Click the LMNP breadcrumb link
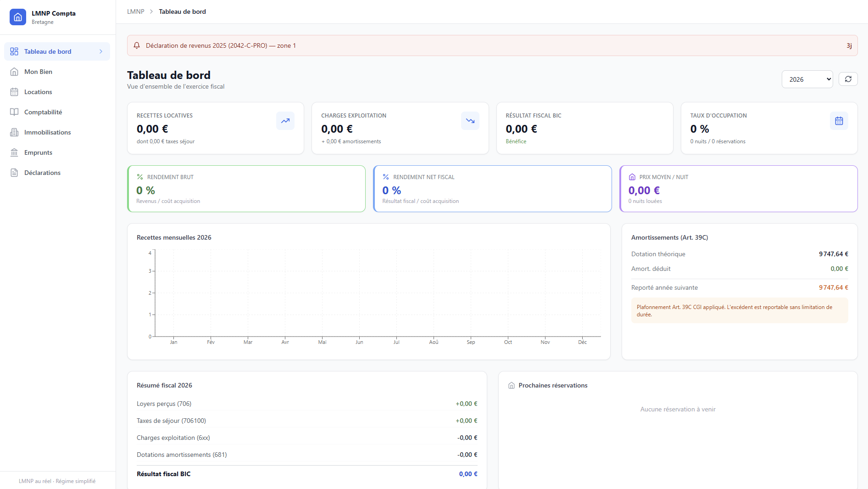868x489 pixels. (x=135, y=11)
